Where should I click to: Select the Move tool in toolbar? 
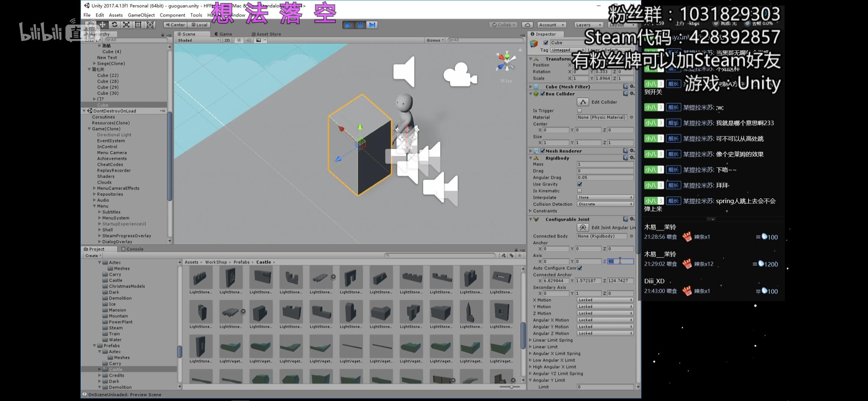pyautogui.click(x=102, y=25)
